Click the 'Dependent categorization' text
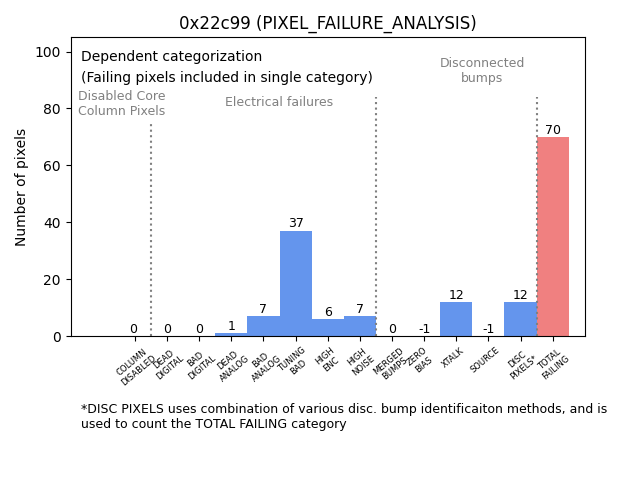The width and height of the screenshot is (640, 480). (x=171, y=57)
